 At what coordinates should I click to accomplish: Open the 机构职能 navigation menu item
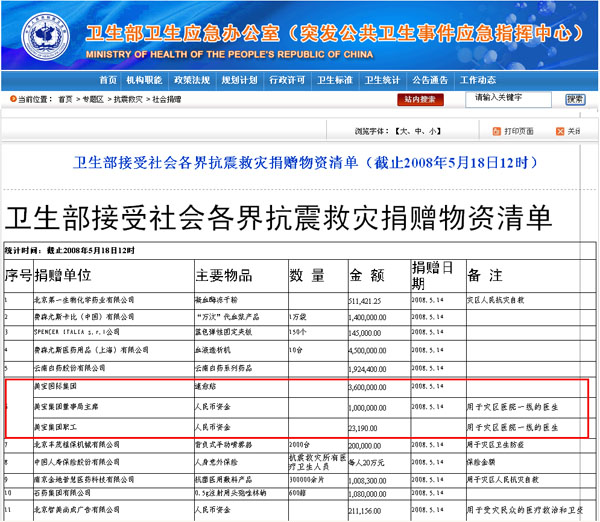pyautogui.click(x=146, y=80)
